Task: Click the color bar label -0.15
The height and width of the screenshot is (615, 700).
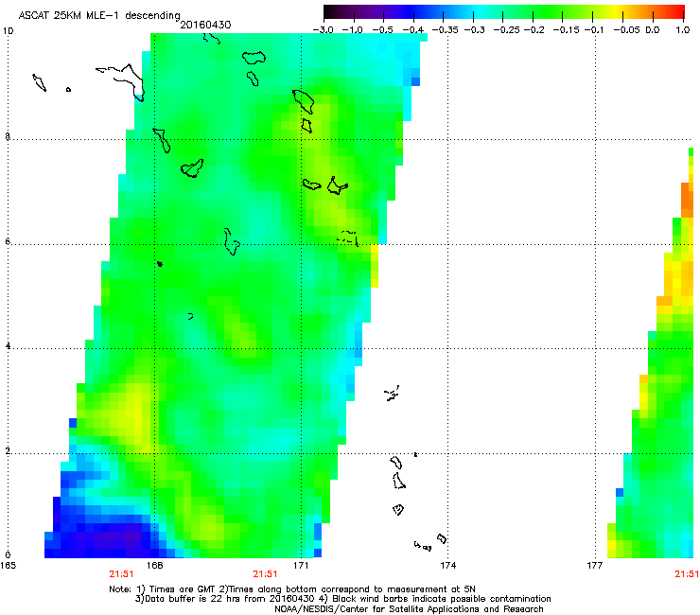Action: (566, 30)
